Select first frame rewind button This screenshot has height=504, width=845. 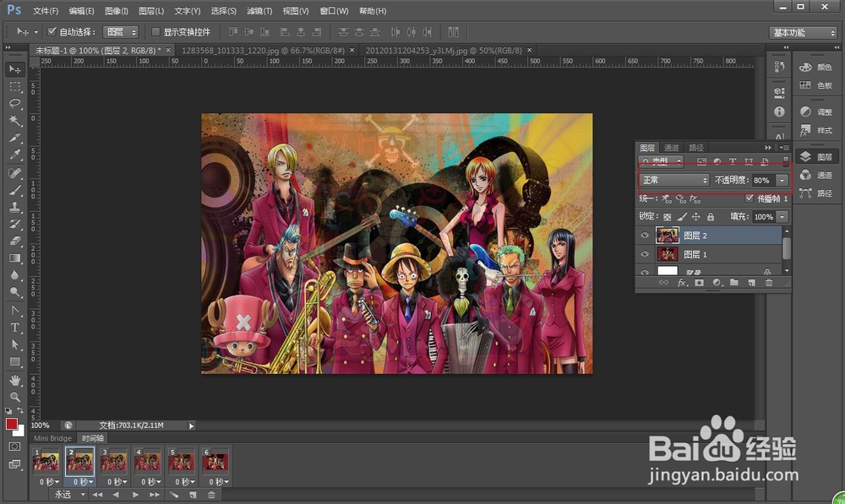pos(97,495)
